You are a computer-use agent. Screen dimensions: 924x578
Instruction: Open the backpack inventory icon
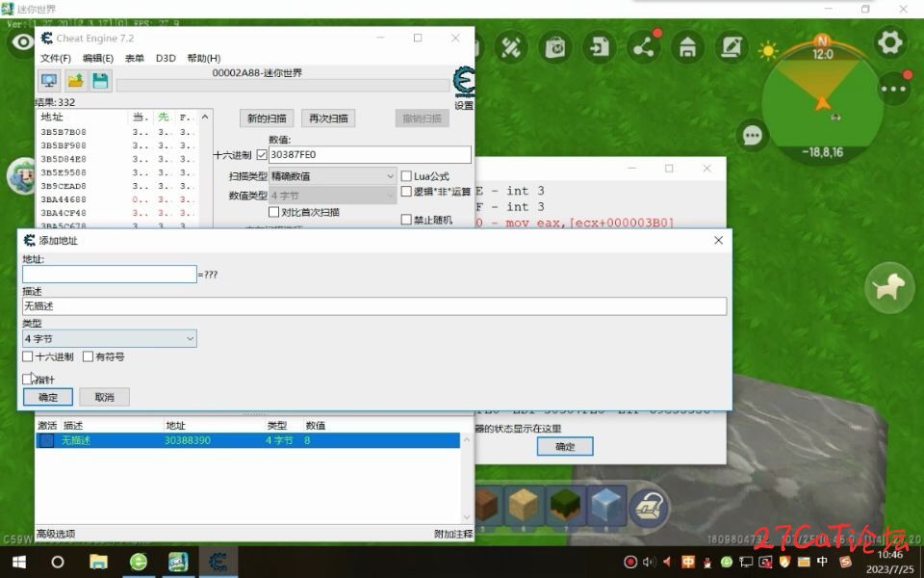(x=650, y=507)
